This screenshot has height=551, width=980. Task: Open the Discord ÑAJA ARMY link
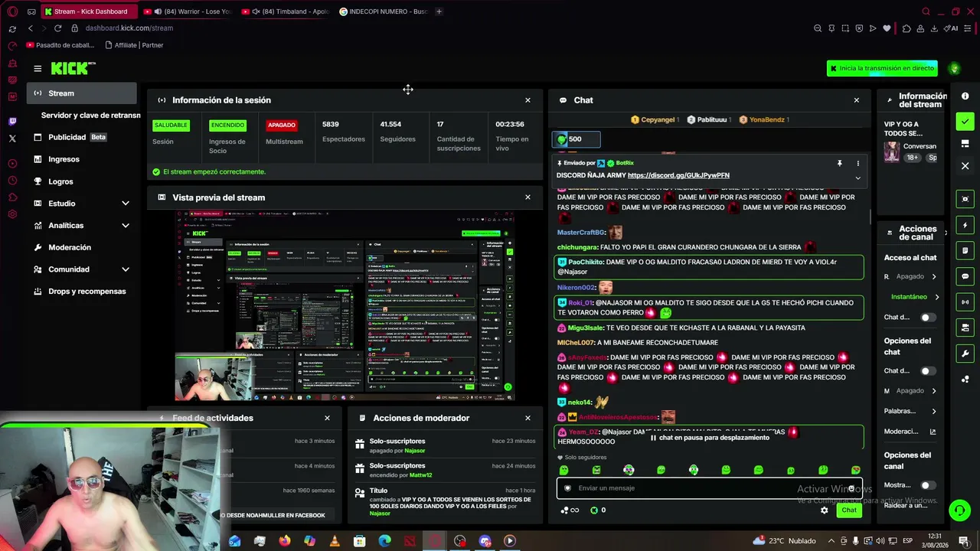[678, 175]
